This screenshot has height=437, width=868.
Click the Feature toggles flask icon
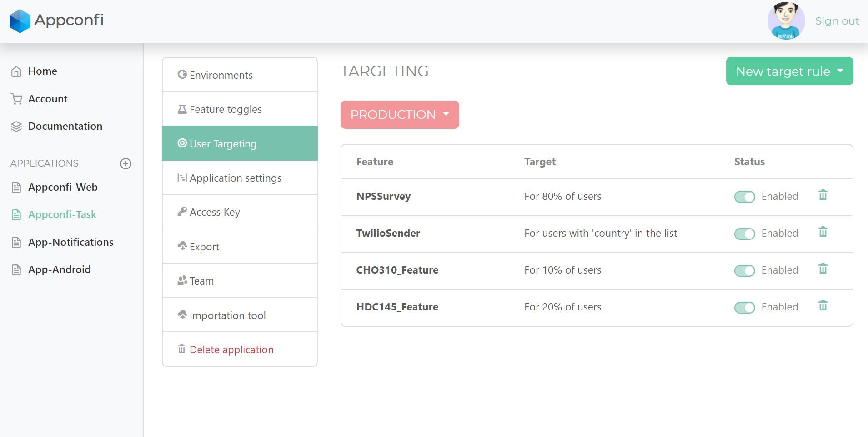point(182,109)
